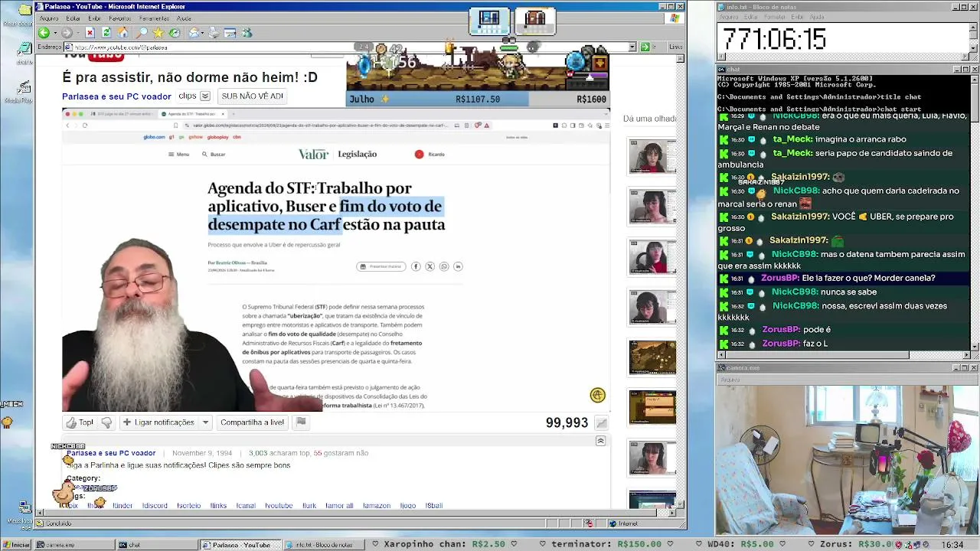Click Ligar notificações button

click(x=158, y=422)
